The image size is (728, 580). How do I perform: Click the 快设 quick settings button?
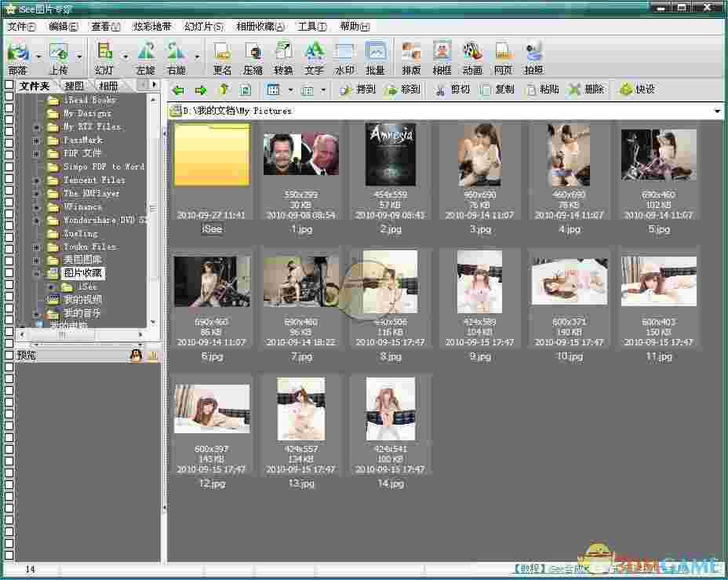pyautogui.click(x=637, y=89)
